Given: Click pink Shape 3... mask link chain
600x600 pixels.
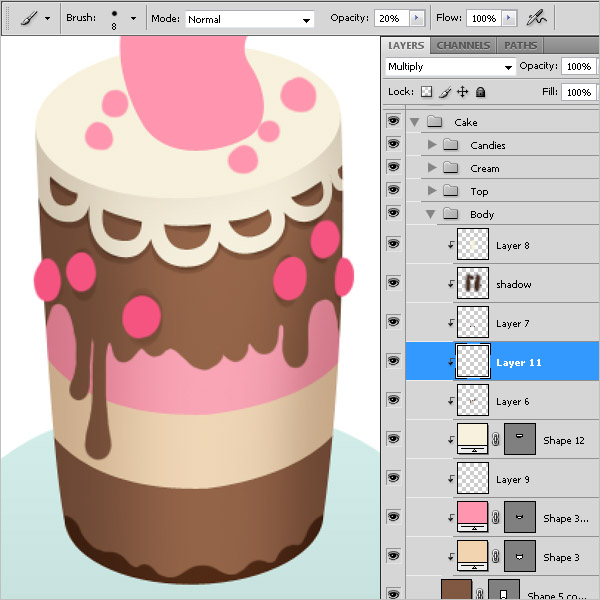Looking at the screenshot, I should click(496, 517).
